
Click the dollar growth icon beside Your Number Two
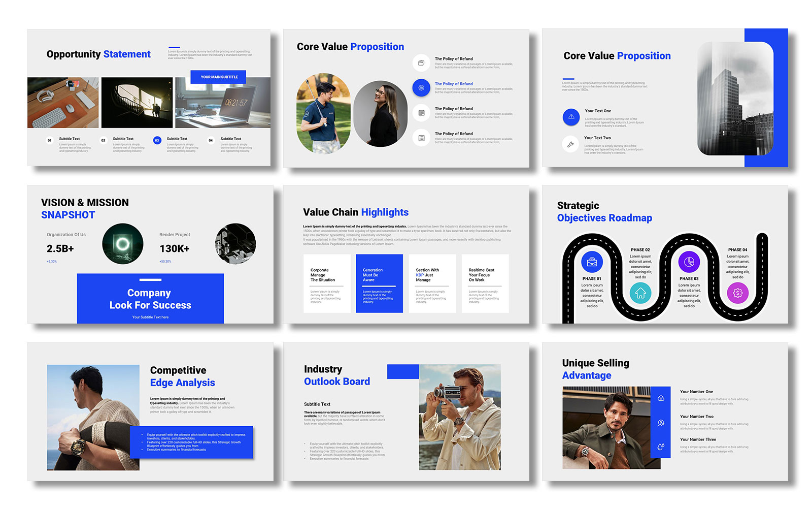(661, 423)
